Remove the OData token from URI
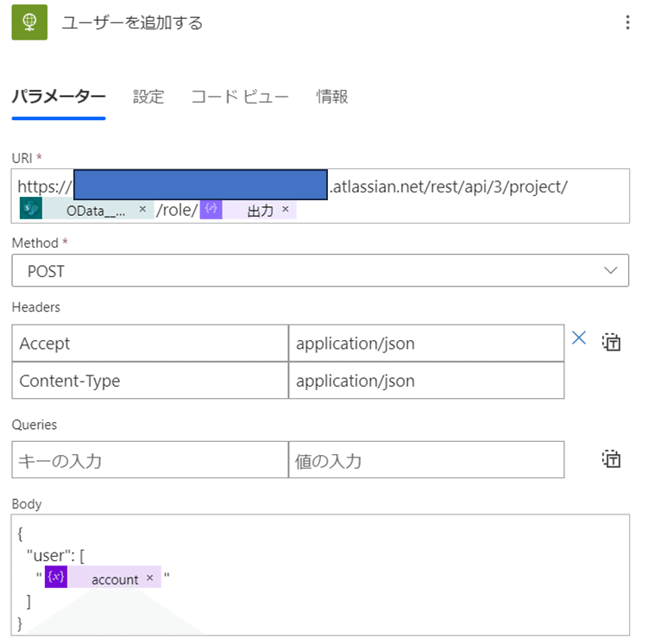 pos(142,209)
